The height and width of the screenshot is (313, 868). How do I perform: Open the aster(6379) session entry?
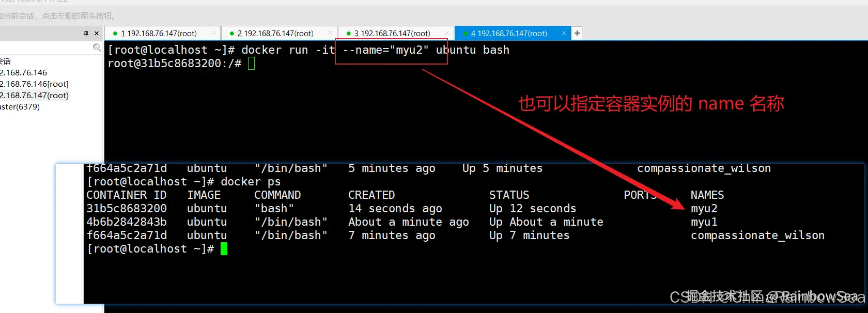click(x=20, y=107)
